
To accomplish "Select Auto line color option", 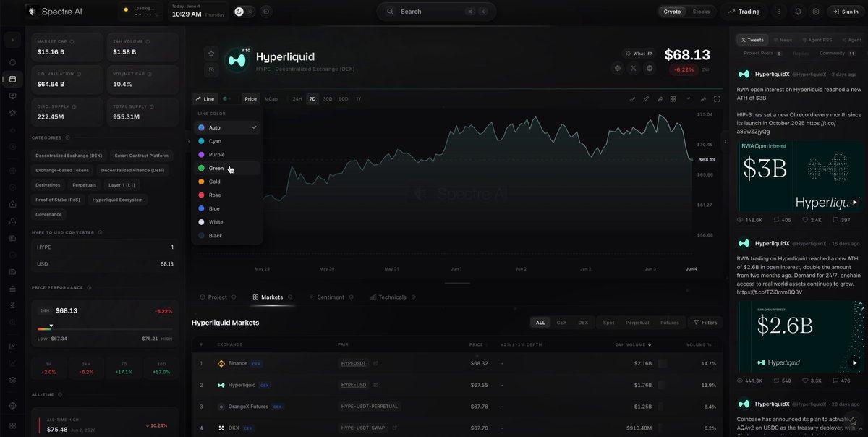I will 227,127.
